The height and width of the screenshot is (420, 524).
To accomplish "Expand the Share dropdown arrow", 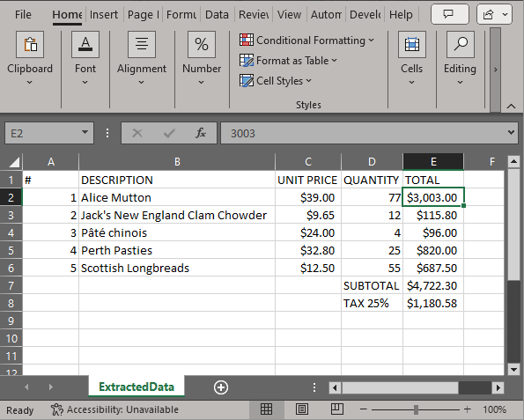I will click(505, 14).
